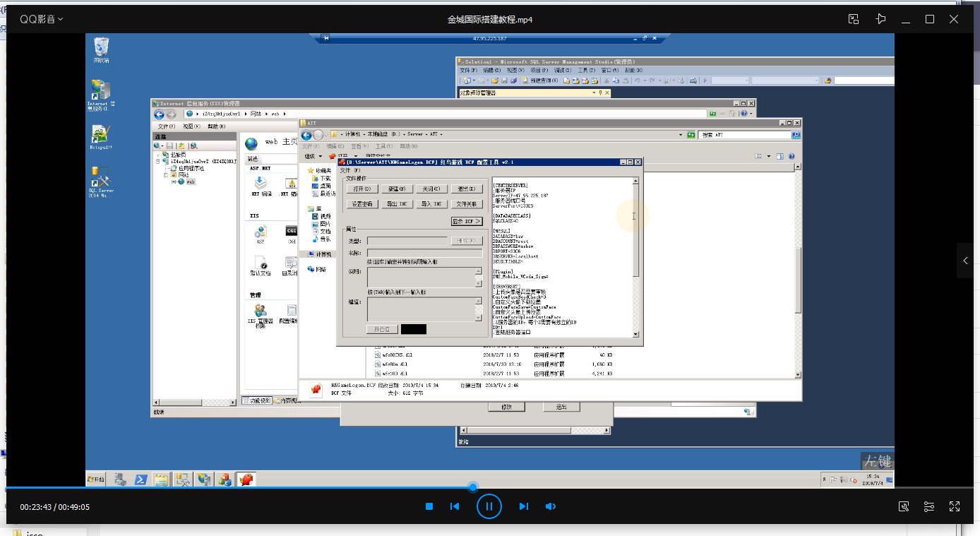
Task: Open the ASP feature icon in IIS
Action: pyautogui.click(x=260, y=234)
